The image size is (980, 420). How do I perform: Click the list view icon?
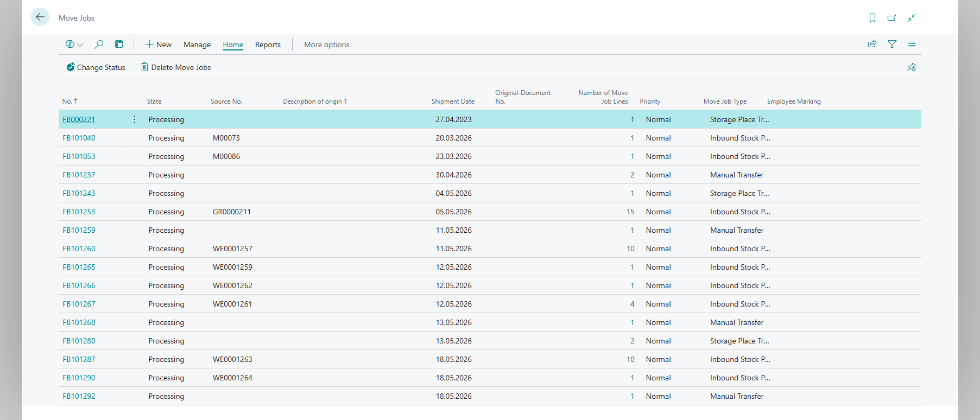click(912, 44)
